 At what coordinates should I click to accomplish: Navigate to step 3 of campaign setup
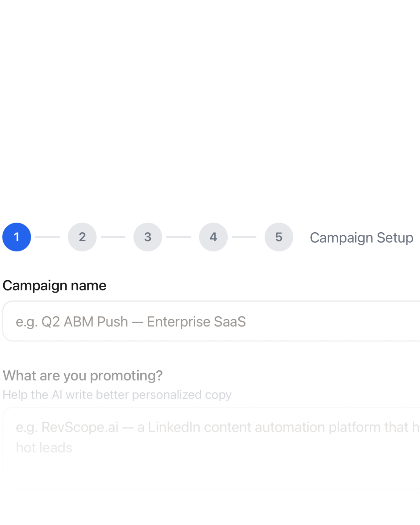click(147, 237)
